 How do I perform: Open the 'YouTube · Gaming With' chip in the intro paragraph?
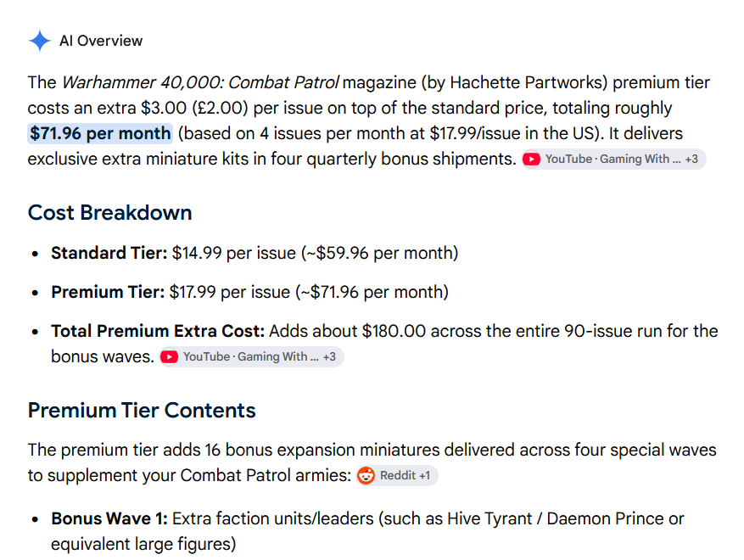coord(613,159)
